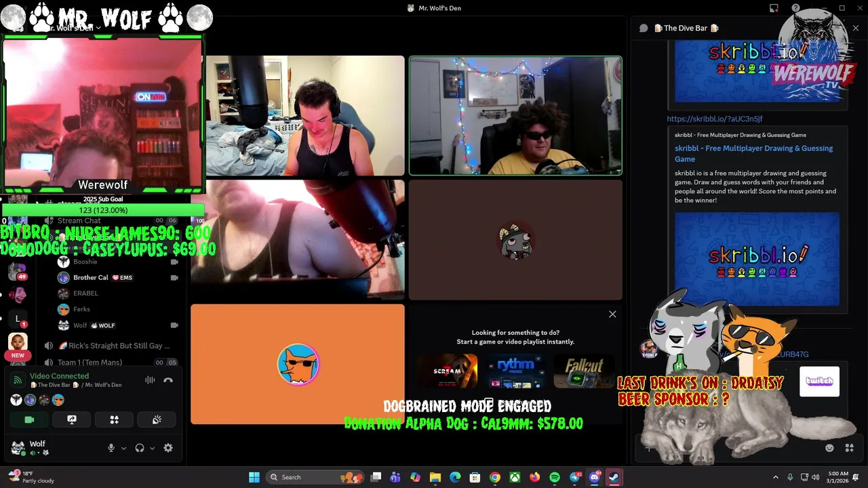Select ERABEL in voice member list

click(118, 293)
